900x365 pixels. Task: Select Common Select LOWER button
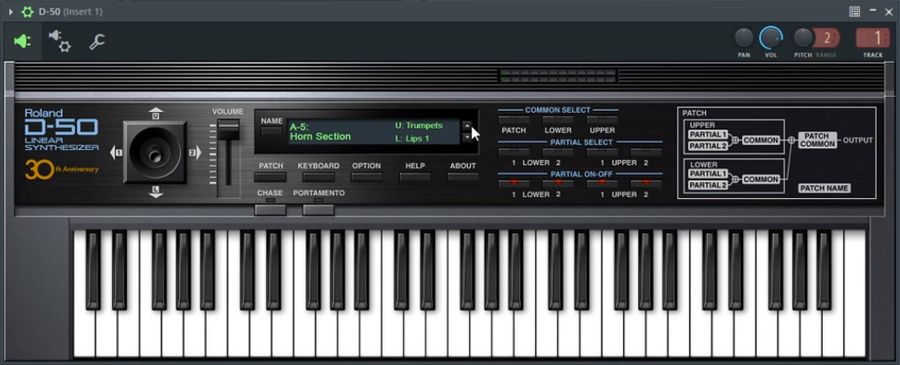pos(558,120)
